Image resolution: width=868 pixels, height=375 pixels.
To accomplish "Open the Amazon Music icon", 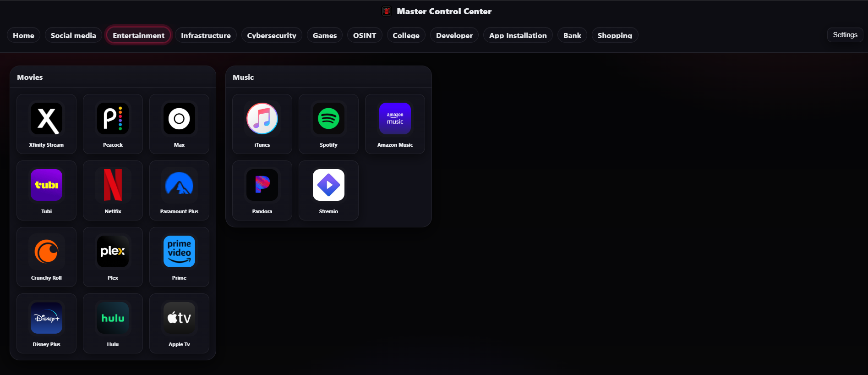I will click(x=395, y=119).
